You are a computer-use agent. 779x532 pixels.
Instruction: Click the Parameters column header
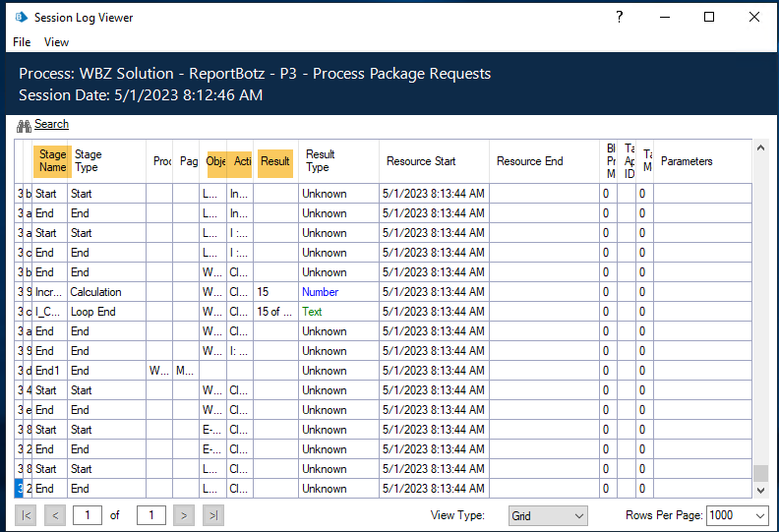coord(702,161)
